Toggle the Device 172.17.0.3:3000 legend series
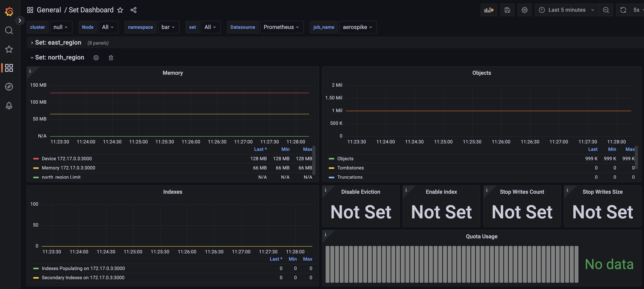The image size is (644, 289). (67, 158)
